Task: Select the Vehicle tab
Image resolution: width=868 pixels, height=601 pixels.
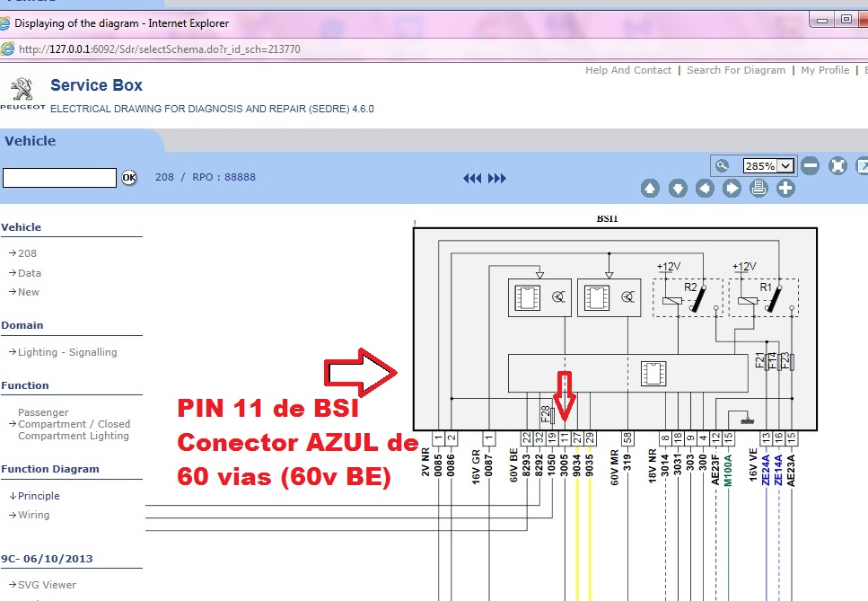Action: click(31, 141)
